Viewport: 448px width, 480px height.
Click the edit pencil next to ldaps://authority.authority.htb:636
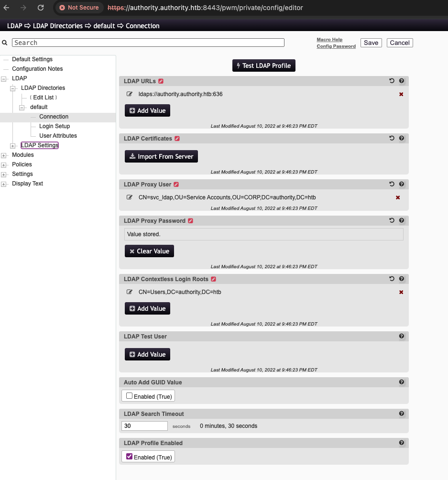point(129,94)
